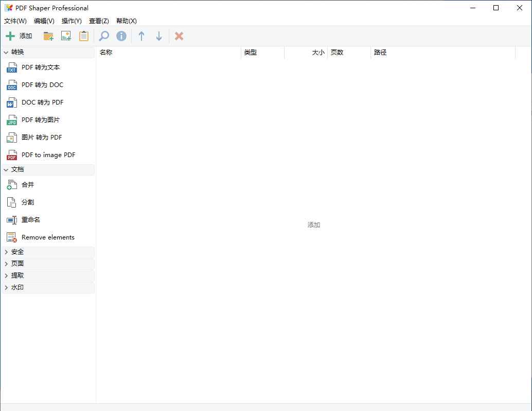
Task: Select Remove elements tool
Action: click(48, 237)
